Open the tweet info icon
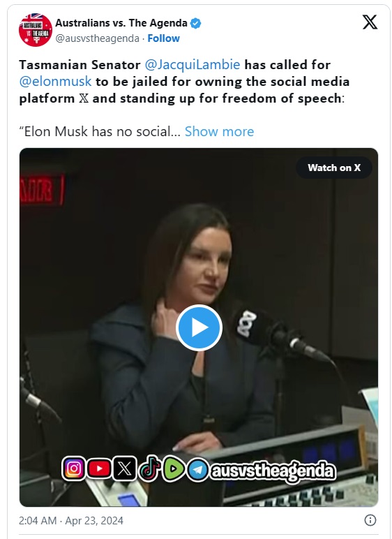 point(370,520)
